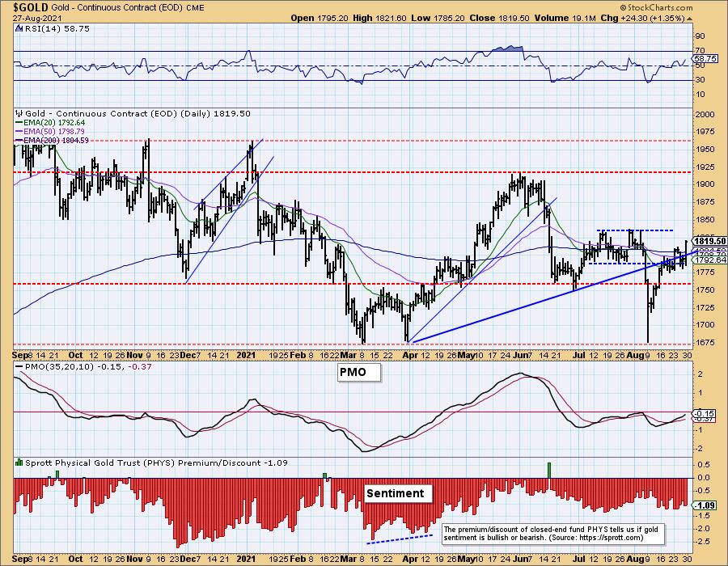Click the 1925 label on price axis
This screenshot has height=566, width=728.
pyautogui.click(x=705, y=166)
